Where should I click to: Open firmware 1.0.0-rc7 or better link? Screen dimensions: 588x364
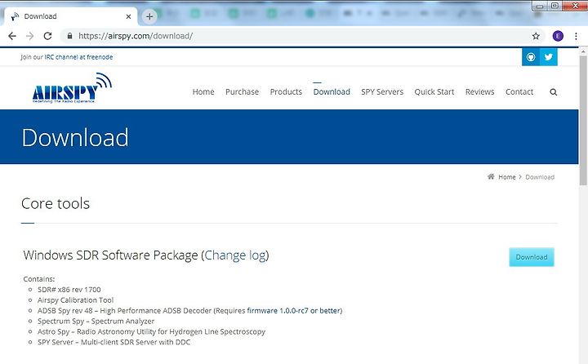(x=293, y=311)
